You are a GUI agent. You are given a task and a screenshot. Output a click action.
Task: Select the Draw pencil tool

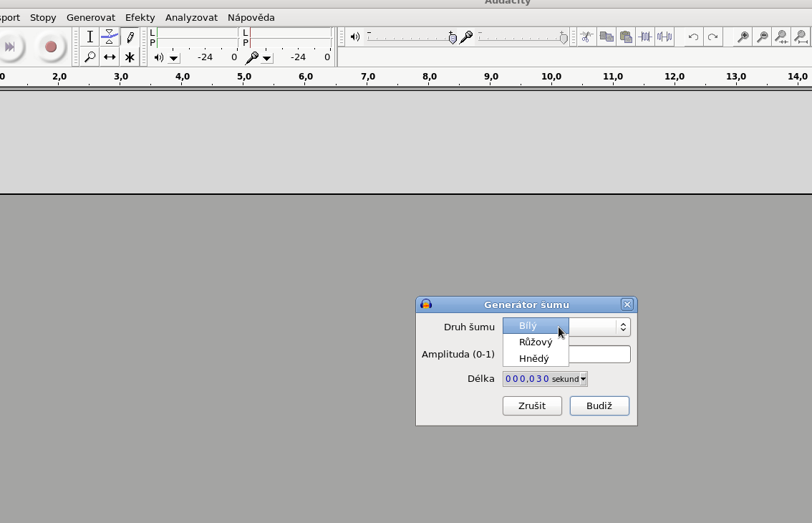[130, 37]
